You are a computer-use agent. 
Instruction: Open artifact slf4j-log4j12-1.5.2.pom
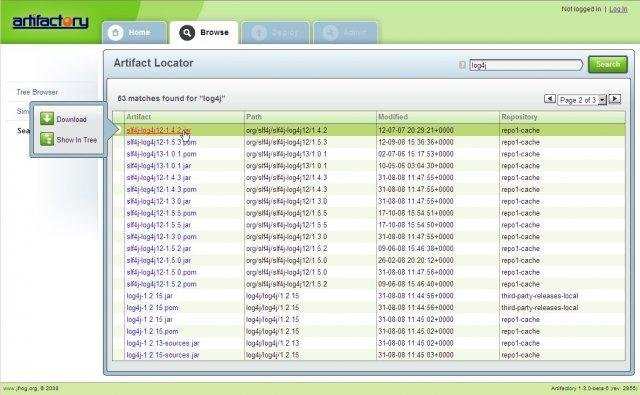[x=161, y=284]
